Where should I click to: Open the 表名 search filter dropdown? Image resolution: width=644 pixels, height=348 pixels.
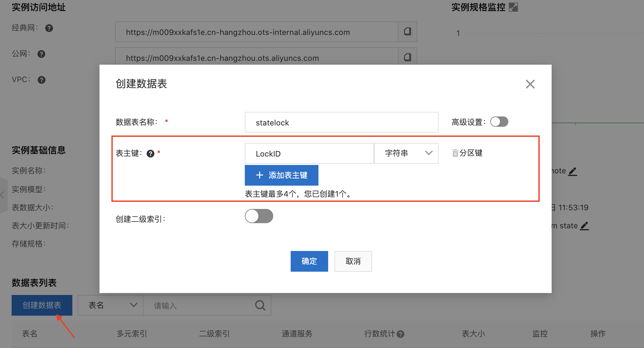click(x=110, y=305)
